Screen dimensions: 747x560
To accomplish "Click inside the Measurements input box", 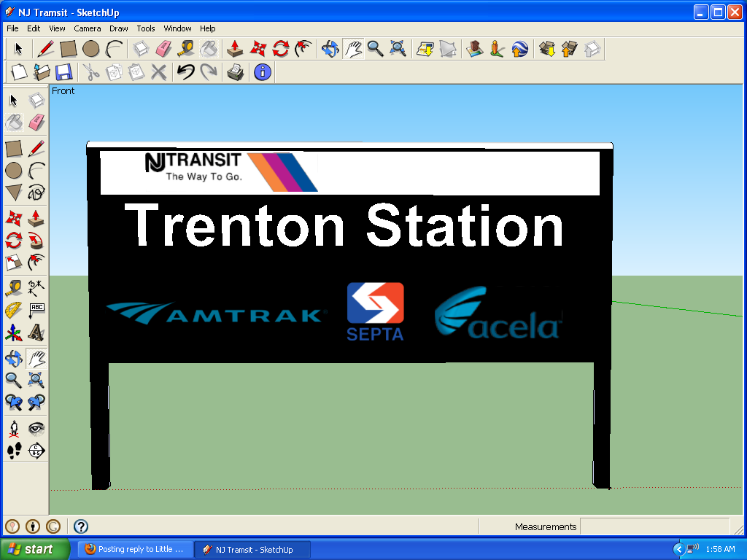I will (654, 526).
